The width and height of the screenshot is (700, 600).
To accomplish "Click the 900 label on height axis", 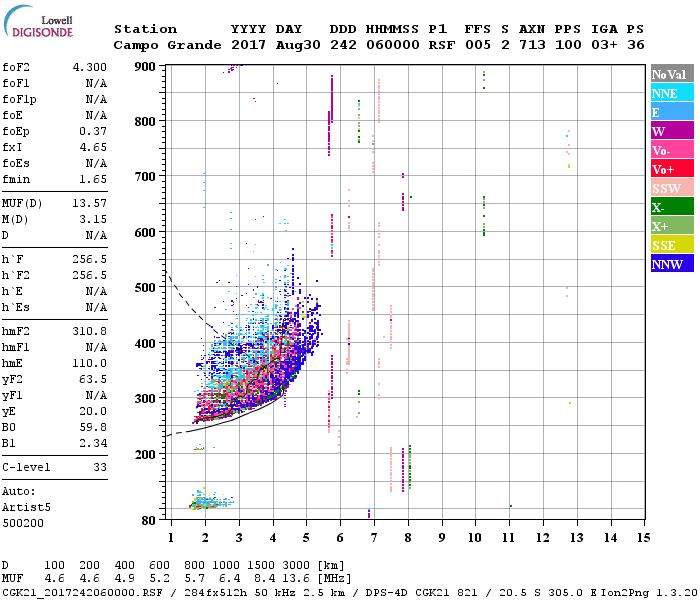I will click(x=145, y=67).
